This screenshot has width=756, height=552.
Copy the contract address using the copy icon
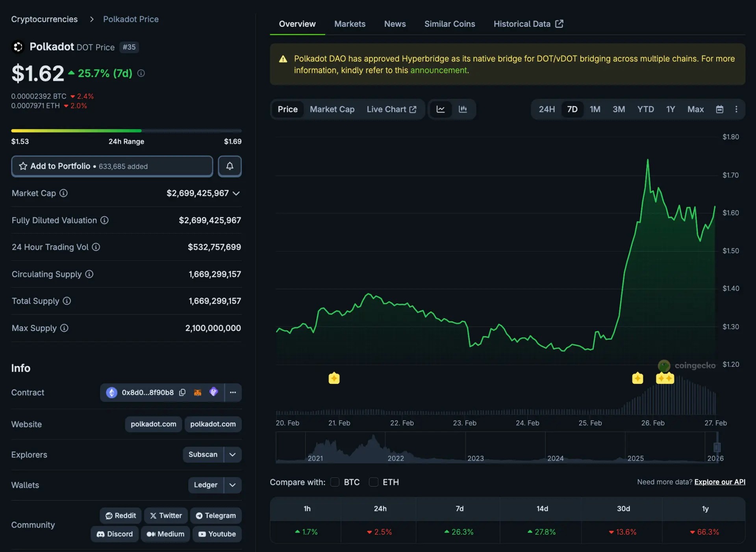182,392
